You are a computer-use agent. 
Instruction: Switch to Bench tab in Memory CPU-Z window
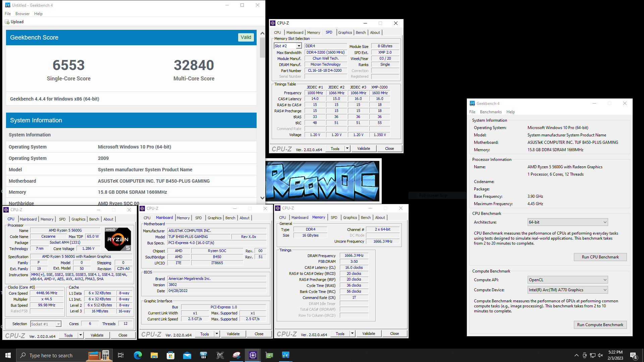tap(366, 218)
